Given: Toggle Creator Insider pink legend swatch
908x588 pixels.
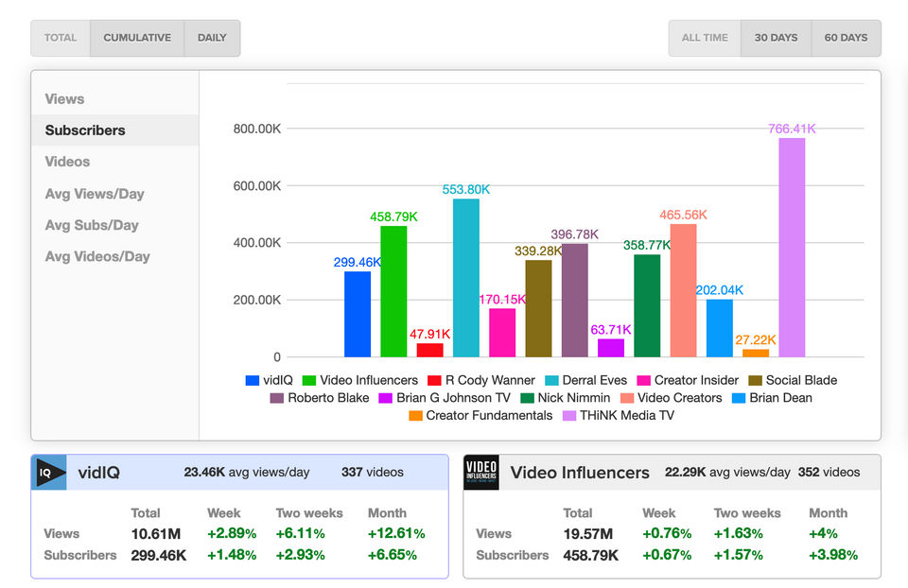Looking at the screenshot, I should pyautogui.click(x=644, y=380).
